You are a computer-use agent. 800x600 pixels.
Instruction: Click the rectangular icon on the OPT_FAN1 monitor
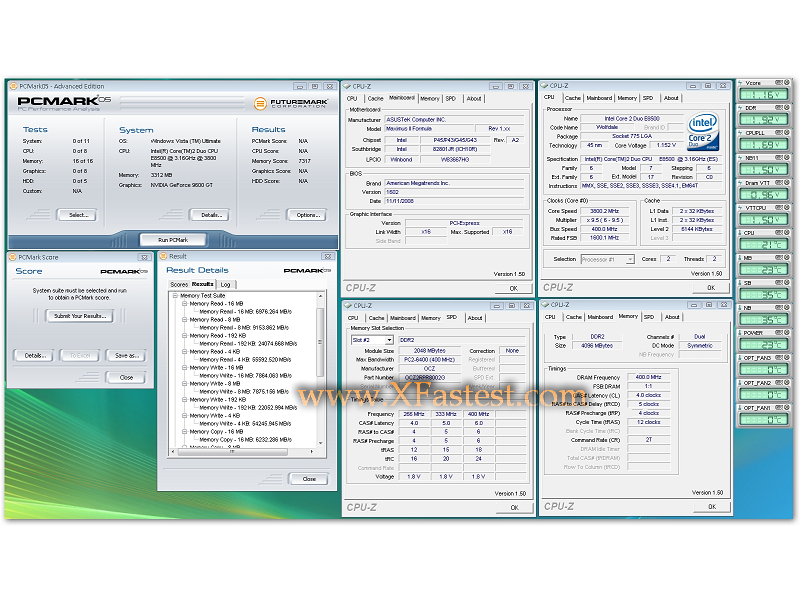[779, 408]
